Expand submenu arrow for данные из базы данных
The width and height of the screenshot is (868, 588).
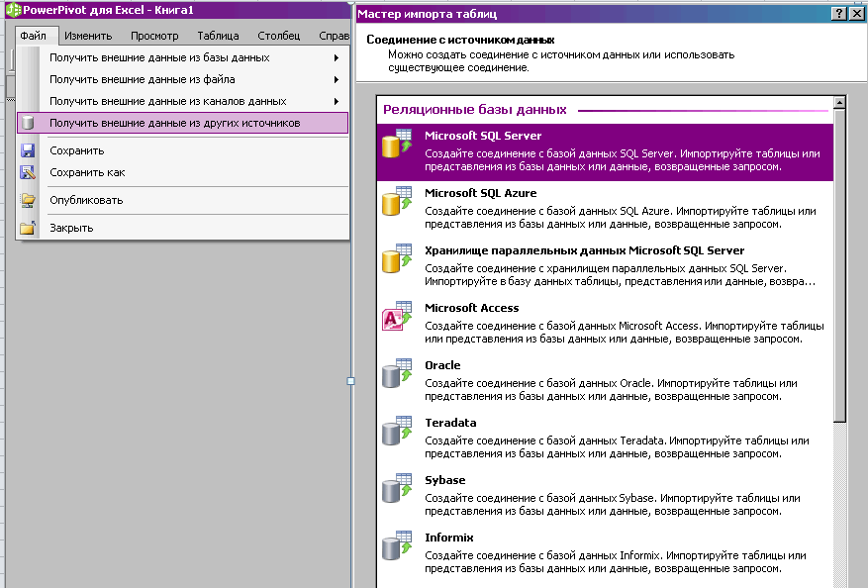pos(337,57)
